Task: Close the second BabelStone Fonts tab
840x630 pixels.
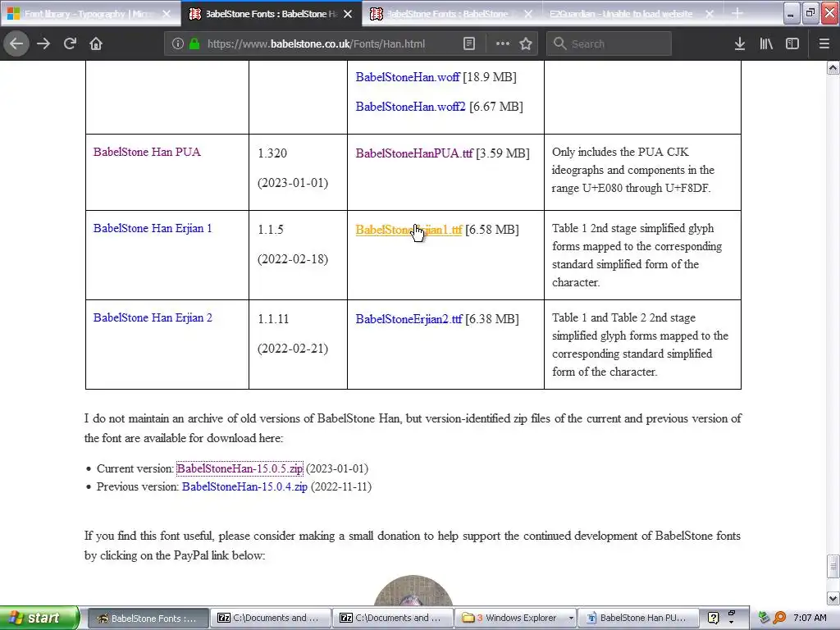Action: [x=528, y=14]
